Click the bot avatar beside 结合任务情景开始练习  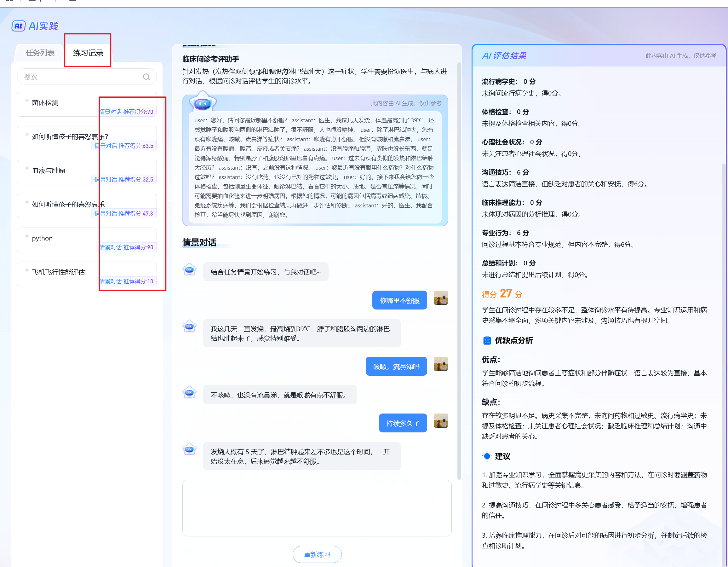(x=189, y=269)
